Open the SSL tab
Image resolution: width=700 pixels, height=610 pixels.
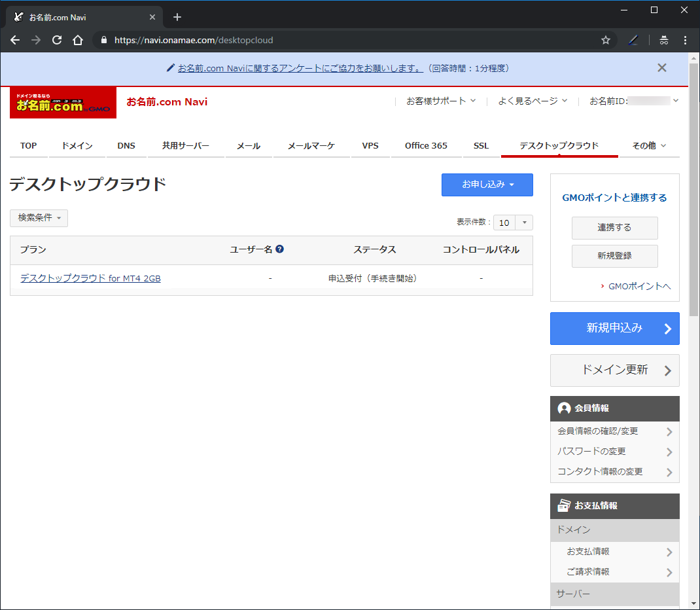click(481, 145)
